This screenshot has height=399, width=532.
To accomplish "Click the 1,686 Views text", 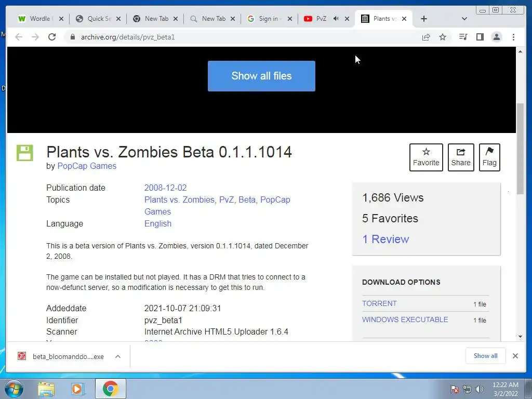I will (x=393, y=197).
